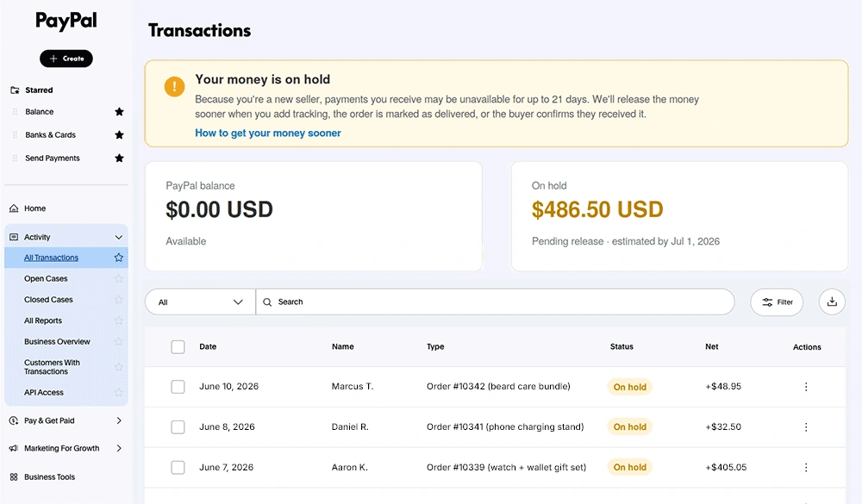Image resolution: width=862 pixels, height=504 pixels.
Task: Click the Status column header
Action: tap(622, 347)
